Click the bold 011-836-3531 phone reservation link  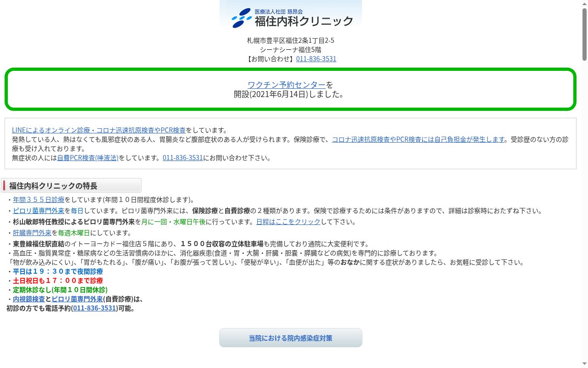pyautogui.click(x=95, y=308)
